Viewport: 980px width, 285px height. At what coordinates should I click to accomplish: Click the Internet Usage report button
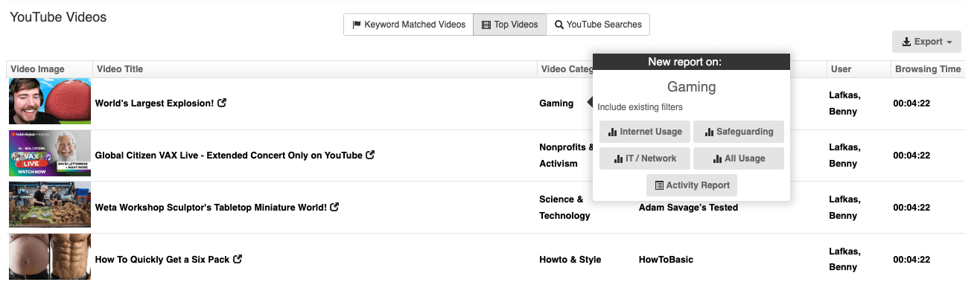[645, 132]
